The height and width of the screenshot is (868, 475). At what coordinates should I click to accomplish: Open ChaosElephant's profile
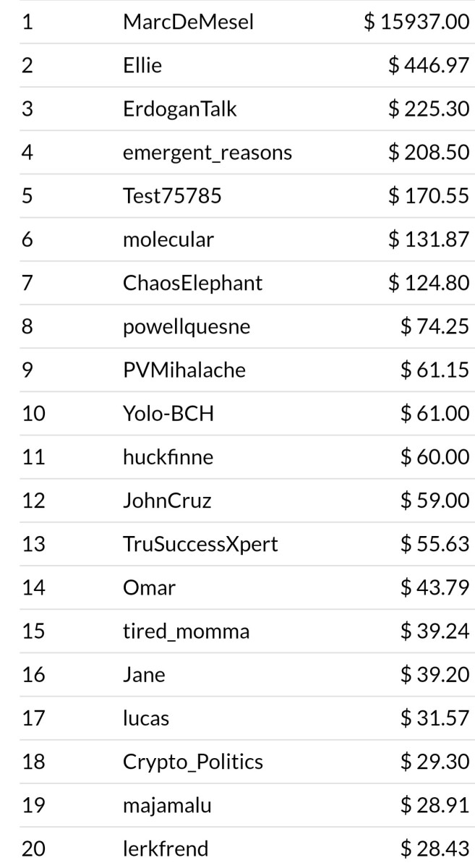coord(192,283)
